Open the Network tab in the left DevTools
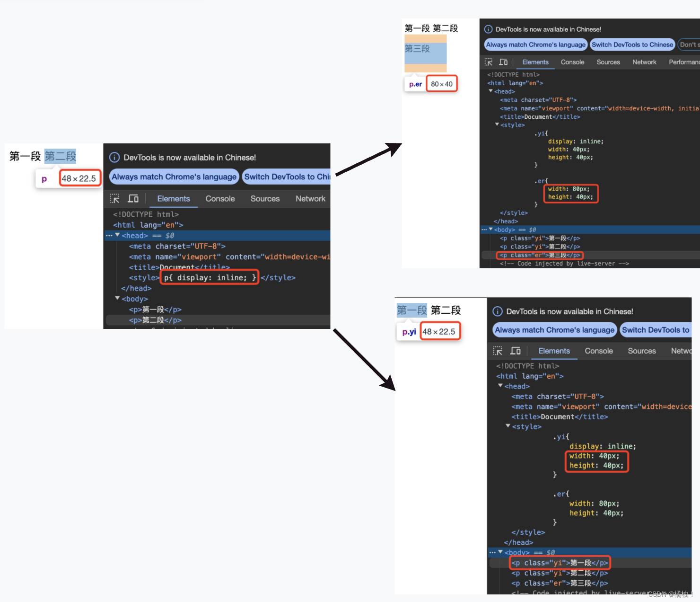Viewport: 700px width, 602px height. click(x=310, y=199)
